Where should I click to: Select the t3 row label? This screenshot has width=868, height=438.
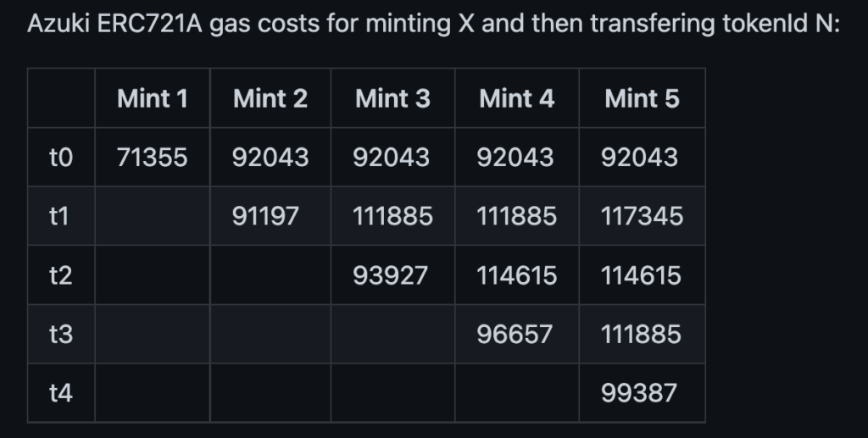[61, 335]
